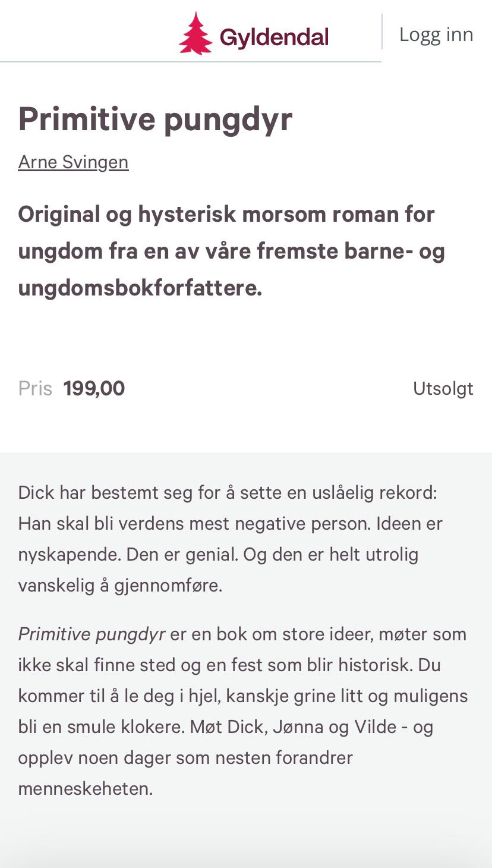
Task: Click the sentence Den er genial
Action: coord(182,554)
